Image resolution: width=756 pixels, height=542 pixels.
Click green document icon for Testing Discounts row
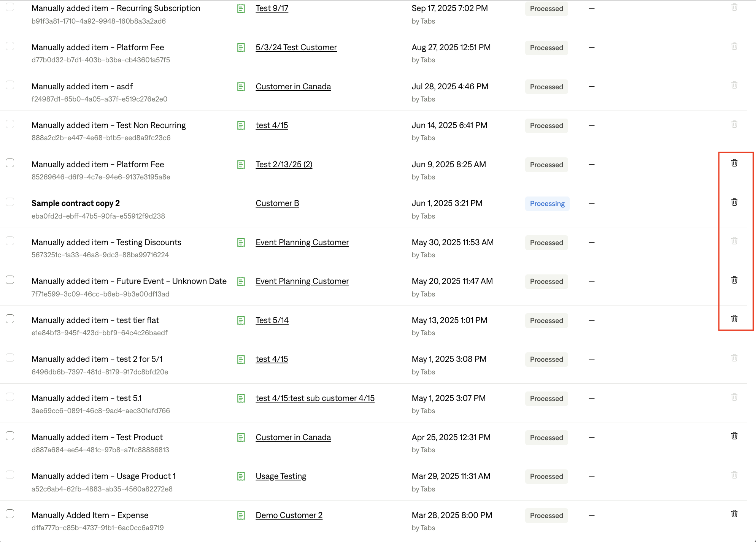[x=241, y=242]
